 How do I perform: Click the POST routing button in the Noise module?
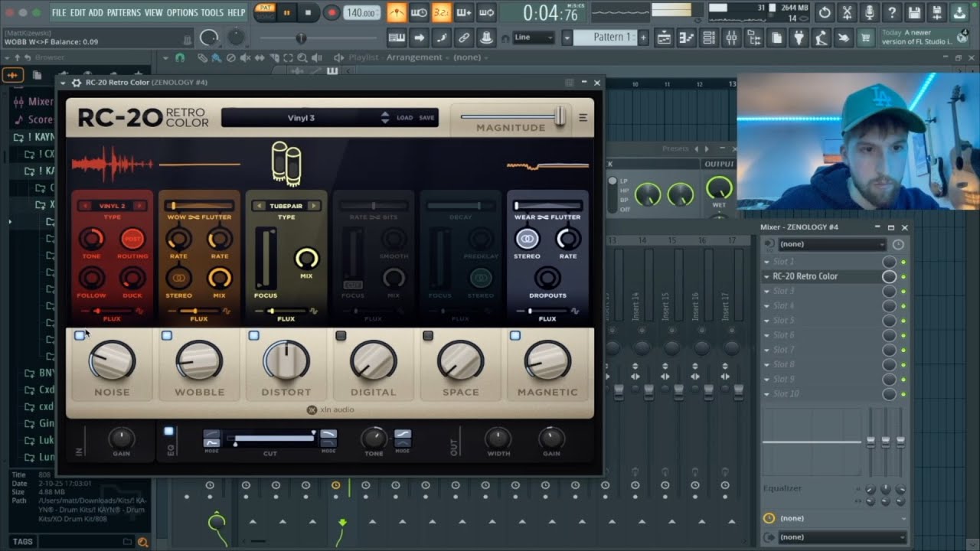click(132, 238)
